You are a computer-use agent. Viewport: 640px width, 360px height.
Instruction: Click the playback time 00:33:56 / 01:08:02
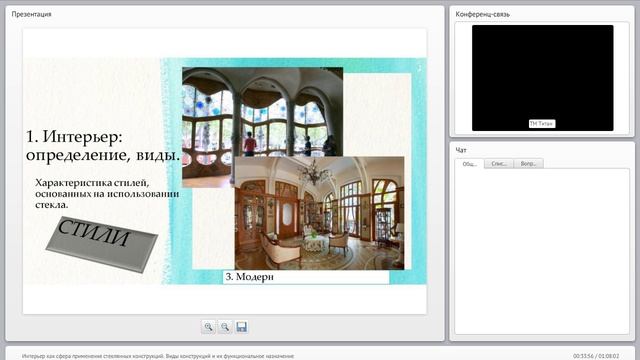(596, 356)
